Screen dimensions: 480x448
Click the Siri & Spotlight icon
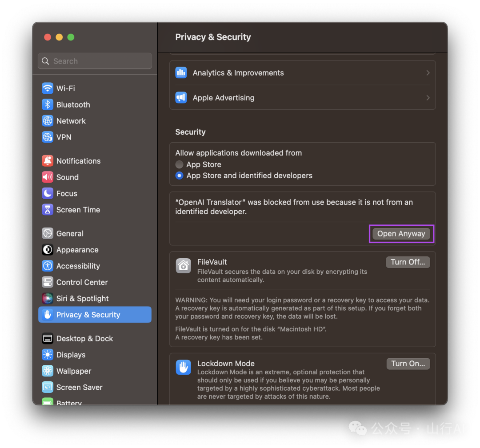tap(48, 298)
